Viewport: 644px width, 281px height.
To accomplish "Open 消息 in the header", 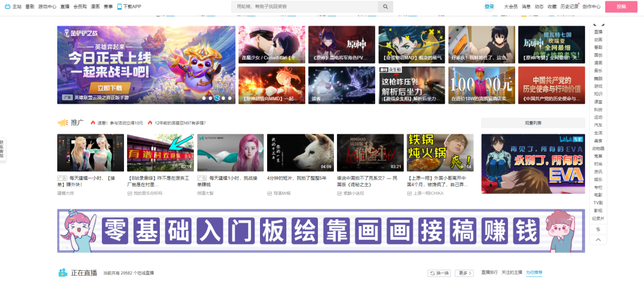I will 526,7.
